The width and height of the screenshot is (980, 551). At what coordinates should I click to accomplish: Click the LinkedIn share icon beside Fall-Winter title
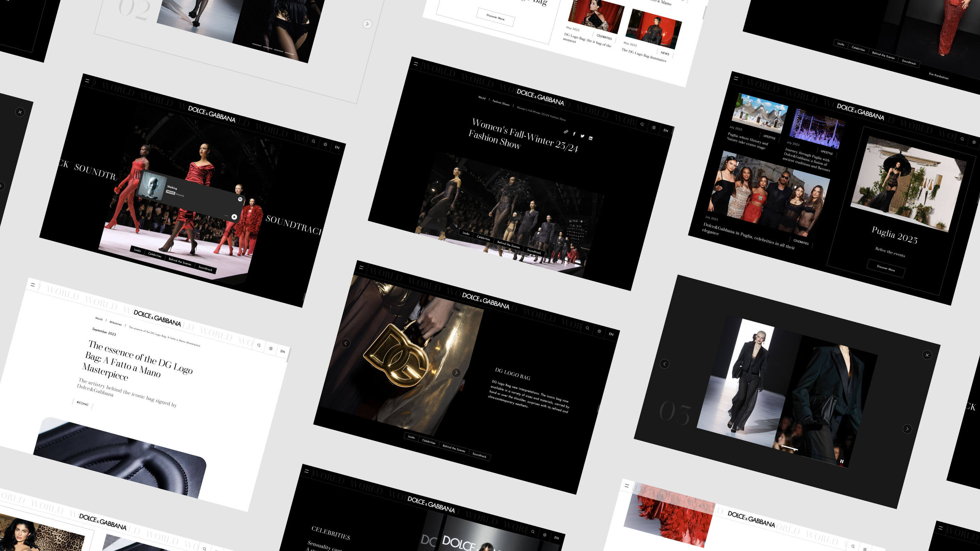click(590, 138)
